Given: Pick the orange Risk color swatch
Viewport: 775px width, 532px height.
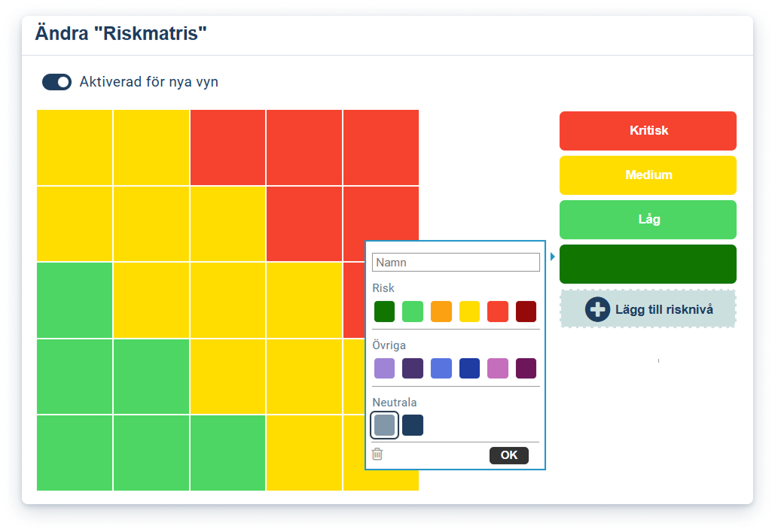Looking at the screenshot, I should point(441,312).
